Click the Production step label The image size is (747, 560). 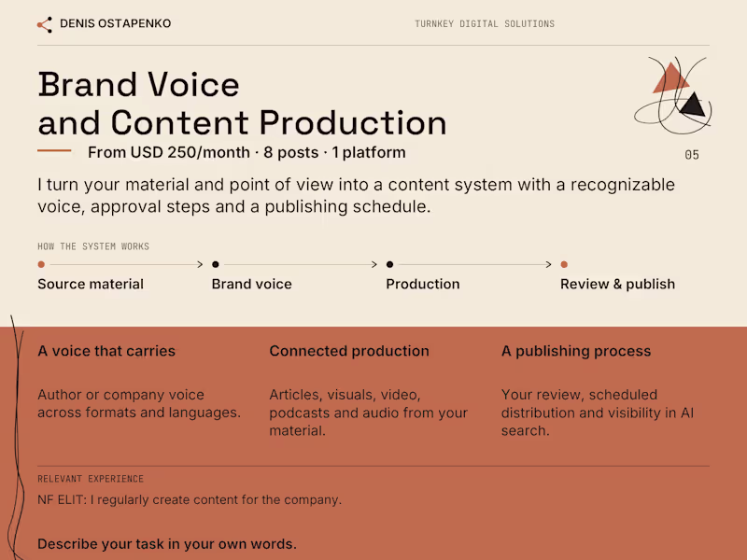click(x=423, y=284)
